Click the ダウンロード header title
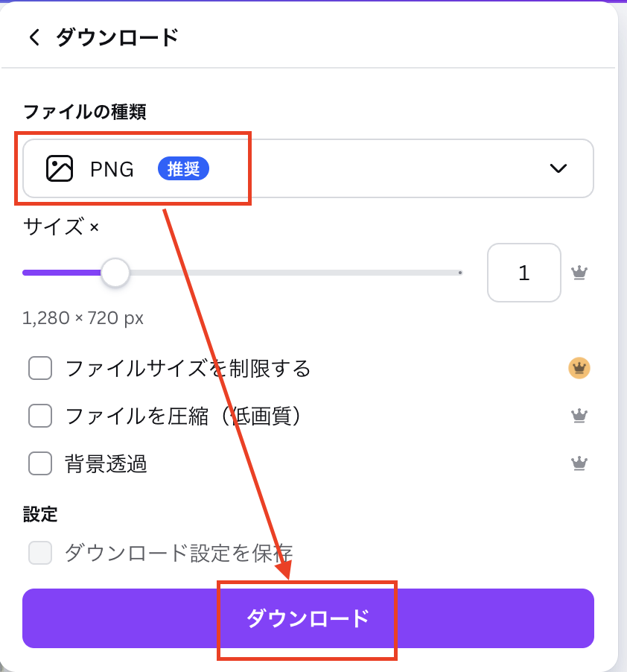627x672 pixels. pyautogui.click(x=118, y=37)
